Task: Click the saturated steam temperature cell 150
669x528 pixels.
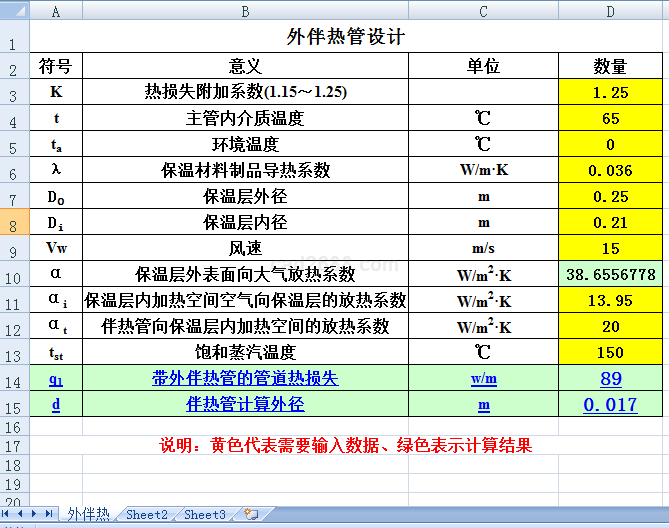Action: click(x=610, y=353)
